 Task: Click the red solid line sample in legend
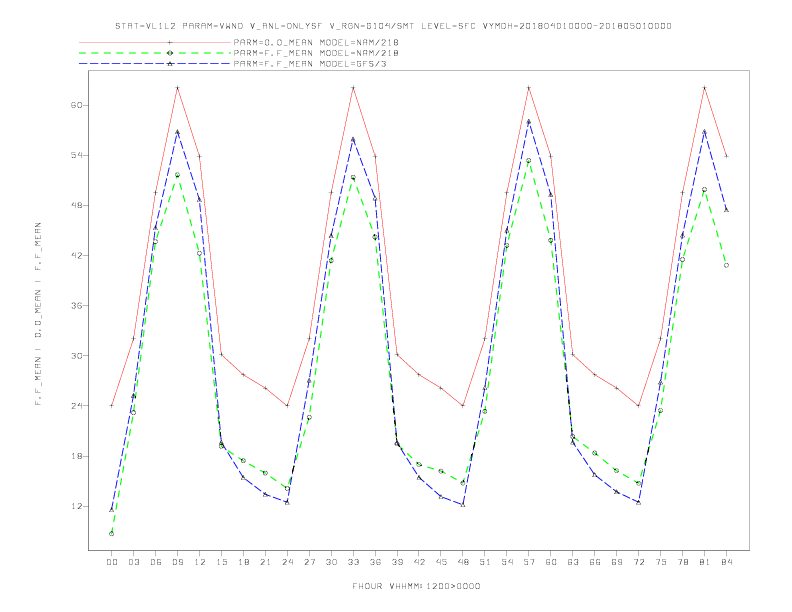[155, 42]
